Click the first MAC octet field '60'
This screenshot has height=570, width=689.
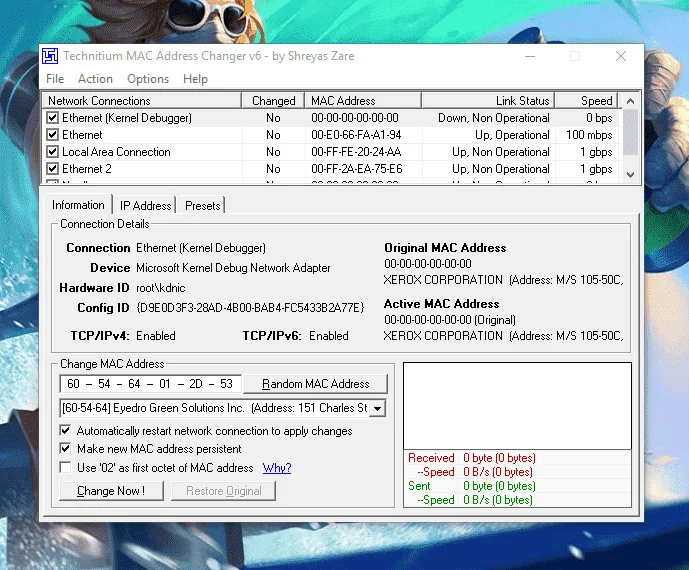point(73,384)
